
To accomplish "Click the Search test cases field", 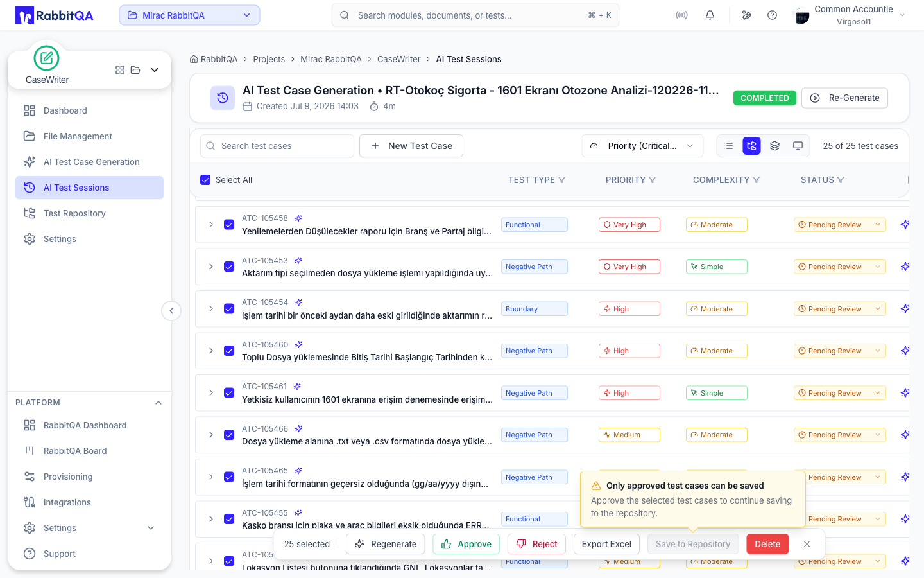I will [277, 146].
